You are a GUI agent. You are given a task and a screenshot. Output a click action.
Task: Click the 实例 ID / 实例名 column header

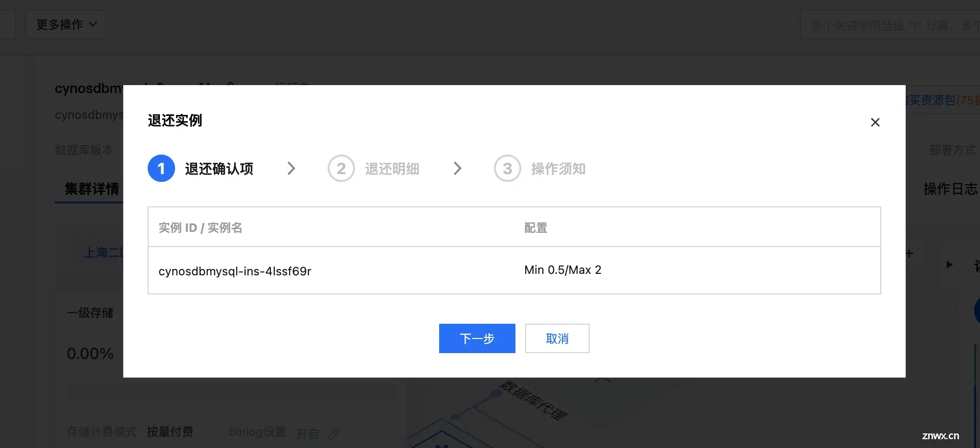[x=200, y=228]
